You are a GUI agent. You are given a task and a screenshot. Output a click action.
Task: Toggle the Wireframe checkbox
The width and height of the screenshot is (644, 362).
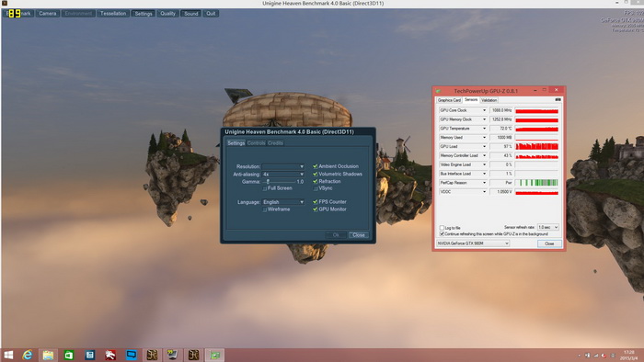[265, 209]
